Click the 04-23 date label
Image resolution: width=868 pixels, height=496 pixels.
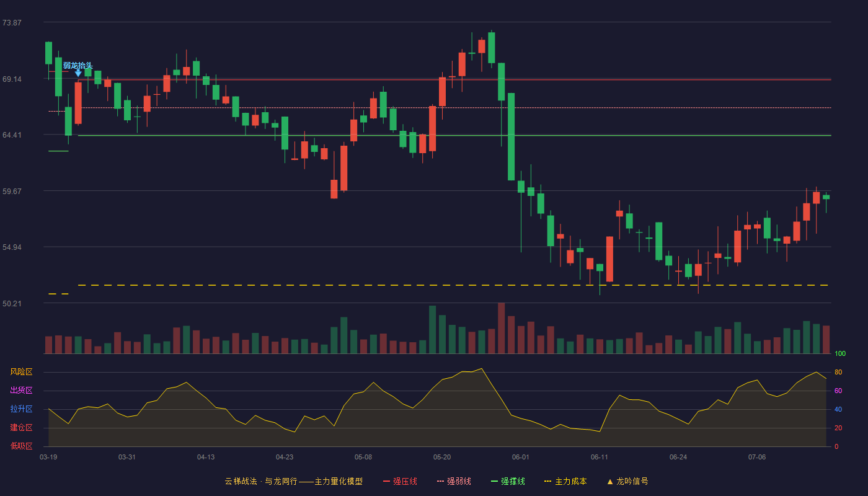[x=285, y=457]
